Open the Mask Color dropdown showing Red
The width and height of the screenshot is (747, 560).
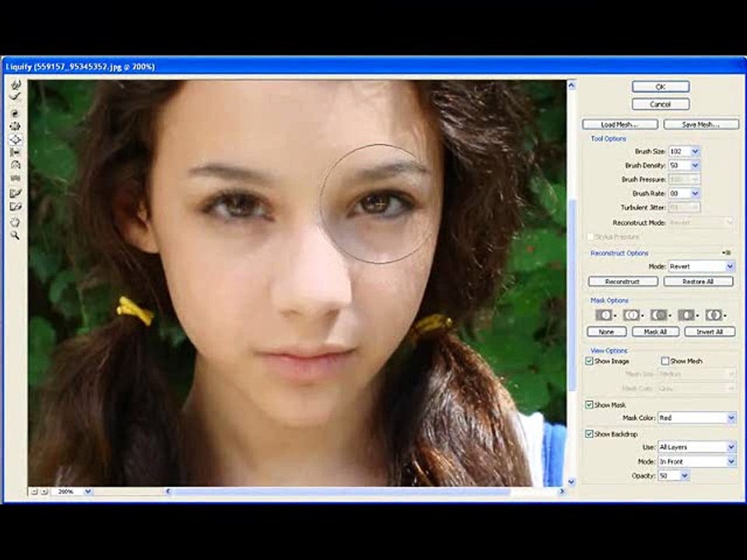pyautogui.click(x=696, y=418)
